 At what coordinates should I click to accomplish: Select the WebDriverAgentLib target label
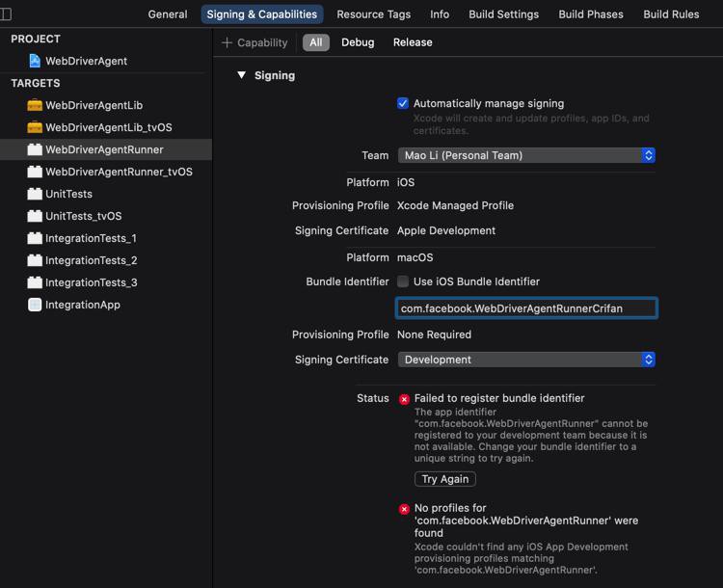click(94, 105)
